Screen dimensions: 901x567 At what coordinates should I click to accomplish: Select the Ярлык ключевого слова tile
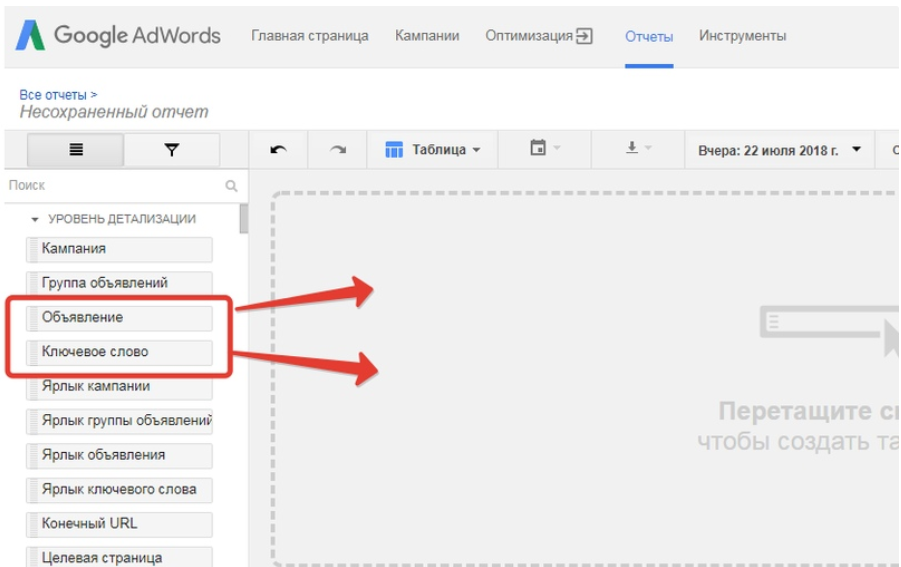pyautogui.click(x=120, y=490)
